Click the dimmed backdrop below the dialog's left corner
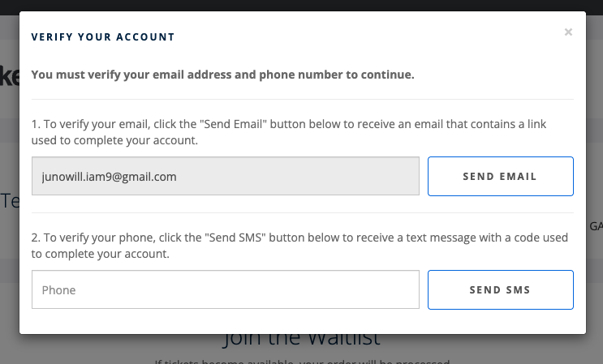This screenshot has width=603, height=364. pos(10,349)
